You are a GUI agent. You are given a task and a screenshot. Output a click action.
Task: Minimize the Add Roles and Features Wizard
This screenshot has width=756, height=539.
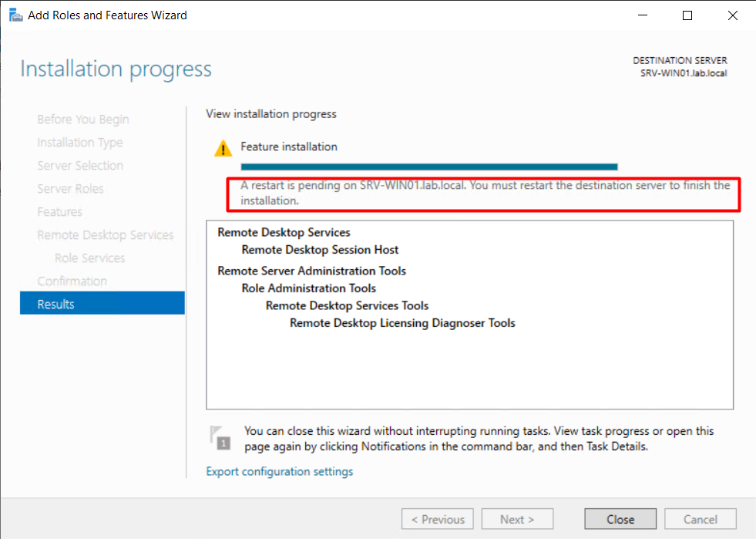click(x=643, y=15)
